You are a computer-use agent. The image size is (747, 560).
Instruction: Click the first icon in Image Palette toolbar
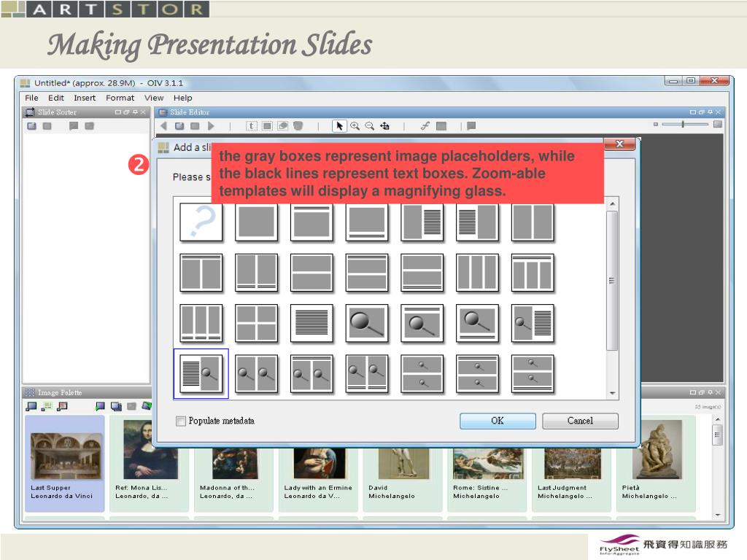click(31, 406)
